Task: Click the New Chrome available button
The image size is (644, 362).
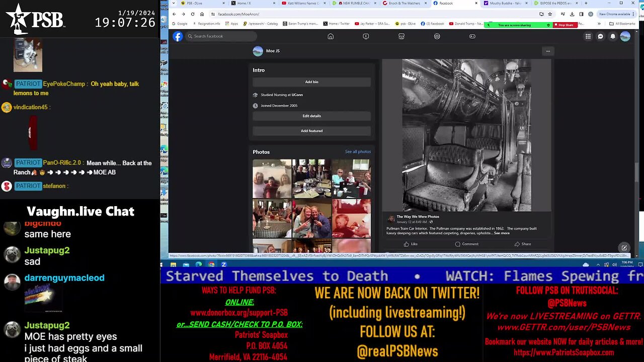Action: tap(617, 14)
